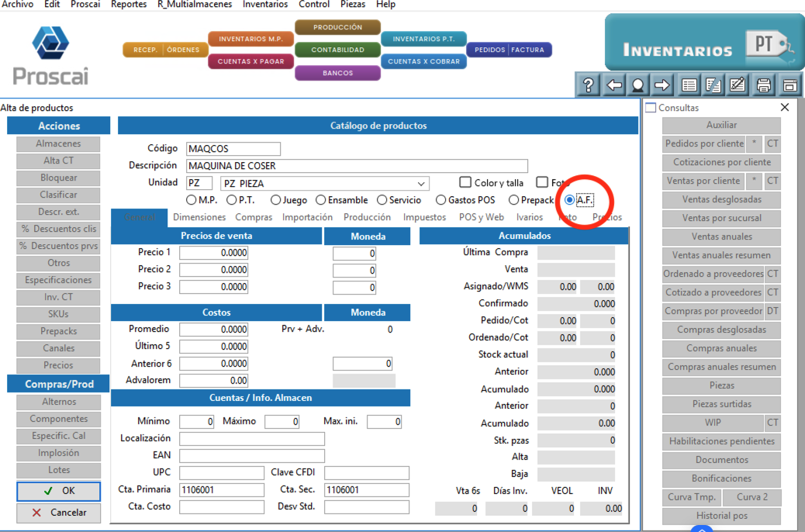Click into the Descripción text field
The width and height of the screenshot is (805, 532).
pyautogui.click(x=357, y=166)
